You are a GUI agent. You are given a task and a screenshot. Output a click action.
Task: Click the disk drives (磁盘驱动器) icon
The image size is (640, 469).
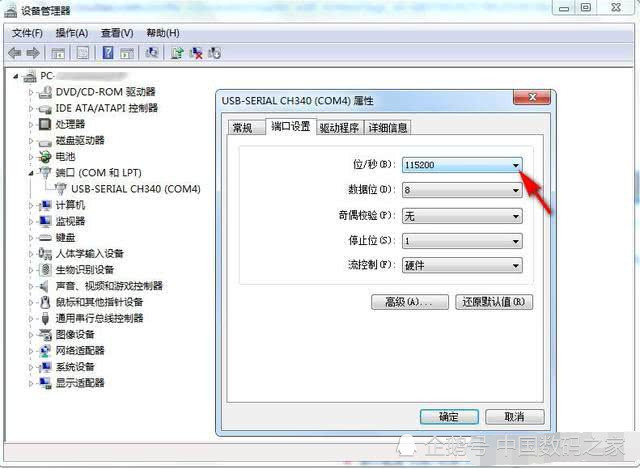45,141
